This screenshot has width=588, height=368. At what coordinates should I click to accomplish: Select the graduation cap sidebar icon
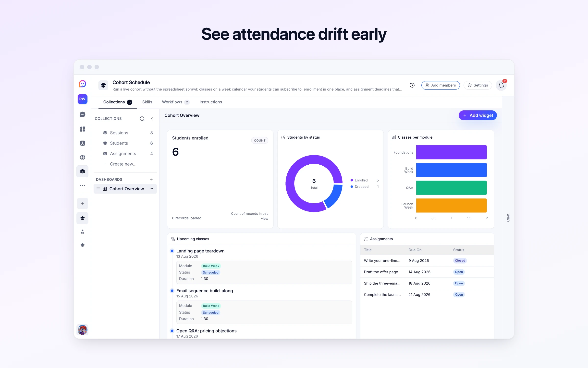(82, 218)
